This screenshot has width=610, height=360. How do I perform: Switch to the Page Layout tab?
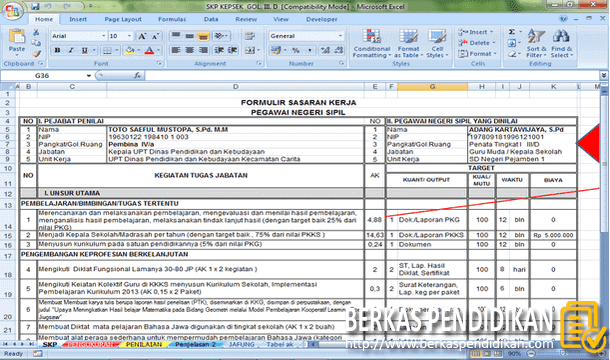123,19
